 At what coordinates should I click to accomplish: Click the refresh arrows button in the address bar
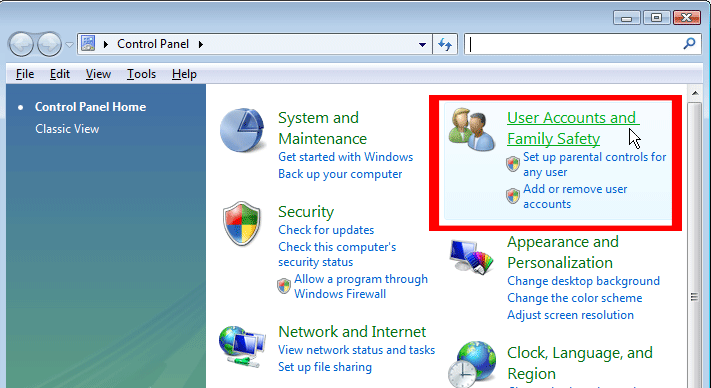coord(445,44)
